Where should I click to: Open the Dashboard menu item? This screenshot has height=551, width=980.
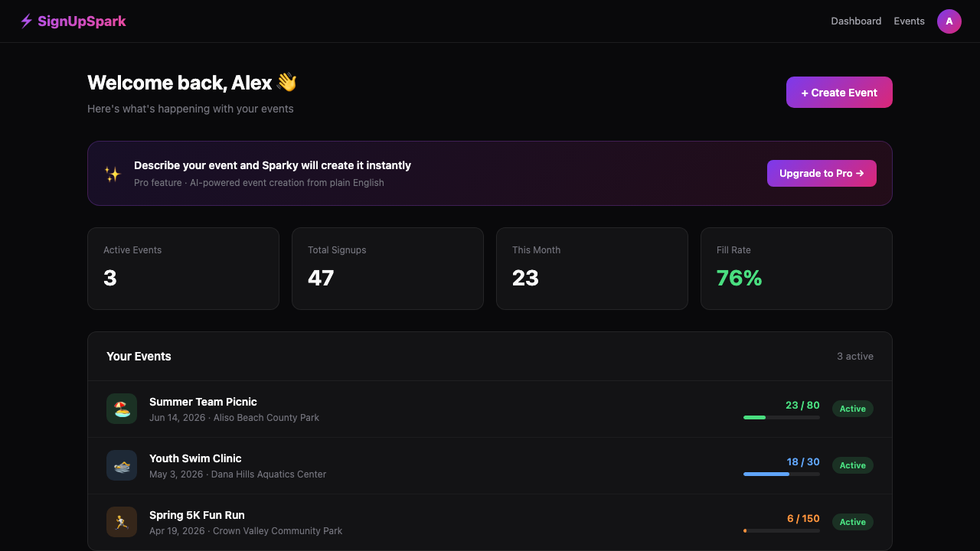point(856,21)
